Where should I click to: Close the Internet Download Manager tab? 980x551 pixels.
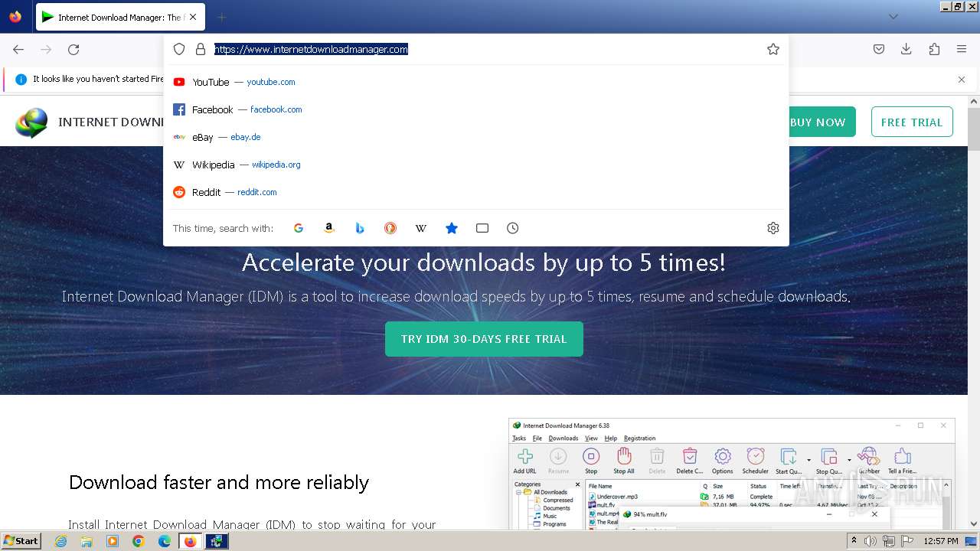click(193, 17)
